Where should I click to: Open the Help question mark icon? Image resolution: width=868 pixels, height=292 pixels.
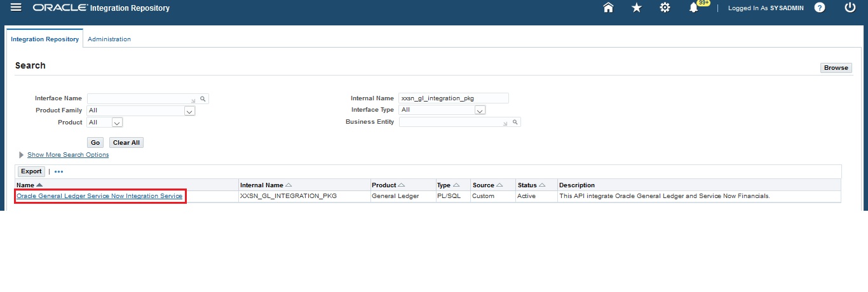click(820, 8)
